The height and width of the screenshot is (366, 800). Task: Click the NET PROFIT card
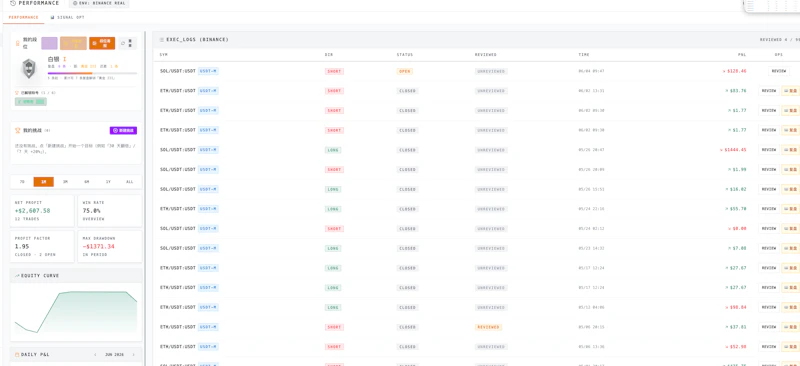[x=42, y=211]
